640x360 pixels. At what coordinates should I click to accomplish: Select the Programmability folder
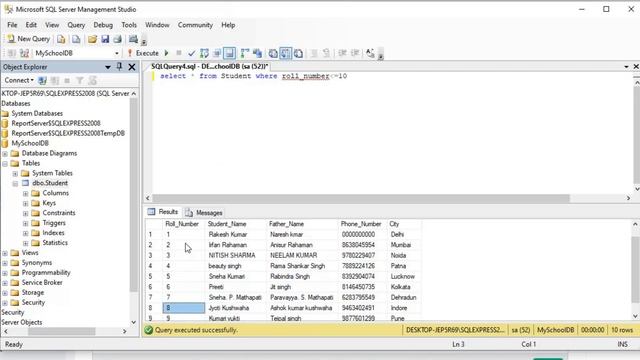[46, 273]
